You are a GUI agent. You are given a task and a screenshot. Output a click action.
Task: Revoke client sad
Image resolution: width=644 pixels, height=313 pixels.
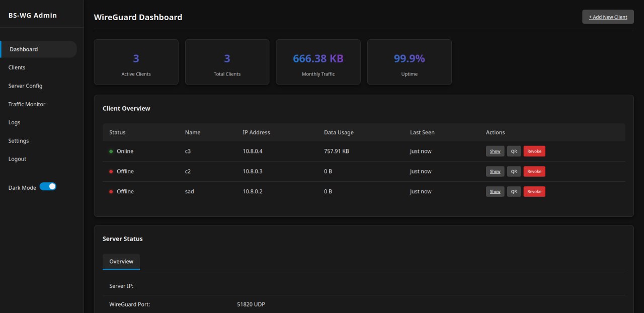pos(534,191)
